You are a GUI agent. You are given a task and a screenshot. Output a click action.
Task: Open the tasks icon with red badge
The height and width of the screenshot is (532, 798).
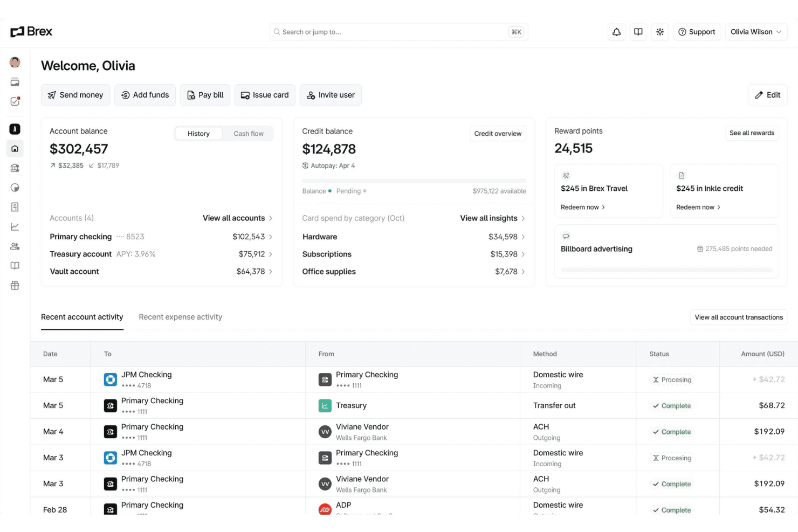point(15,101)
